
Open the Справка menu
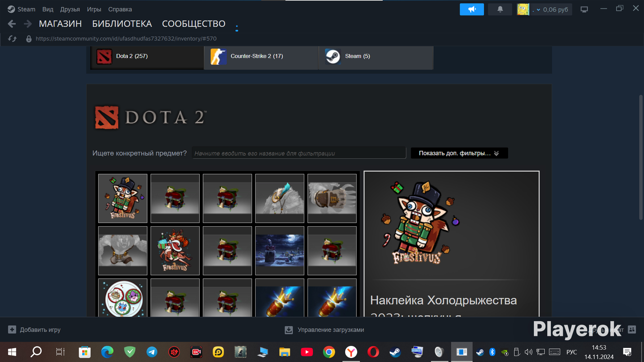click(120, 9)
